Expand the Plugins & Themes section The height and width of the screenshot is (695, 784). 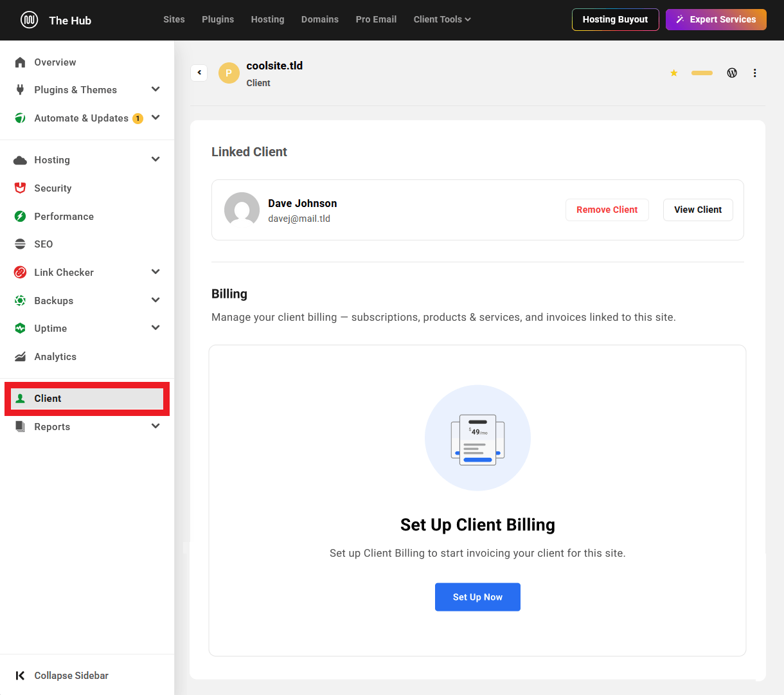156,89
